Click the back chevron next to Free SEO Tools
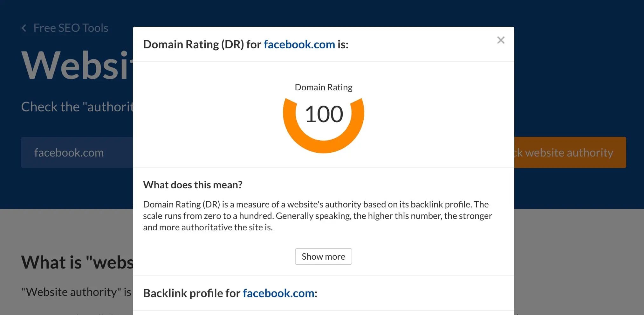Viewport: 644px width, 315px height. coord(24,28)
